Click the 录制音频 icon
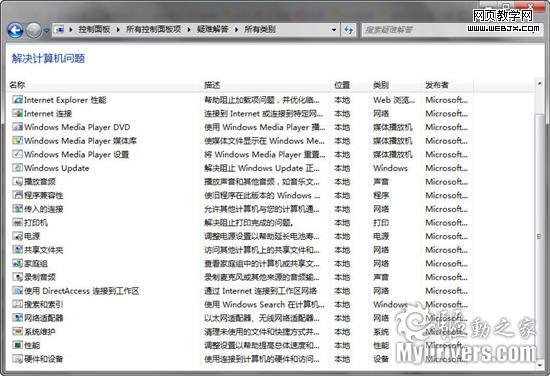Screen dimensions: 550x376 (18, 277)
